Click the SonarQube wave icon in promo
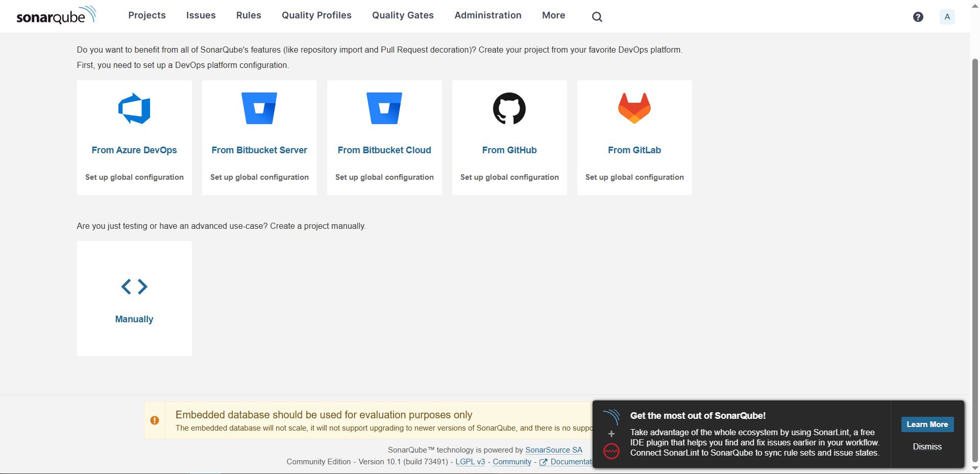This screenshot has height=474, width=980. click(611, 417)
